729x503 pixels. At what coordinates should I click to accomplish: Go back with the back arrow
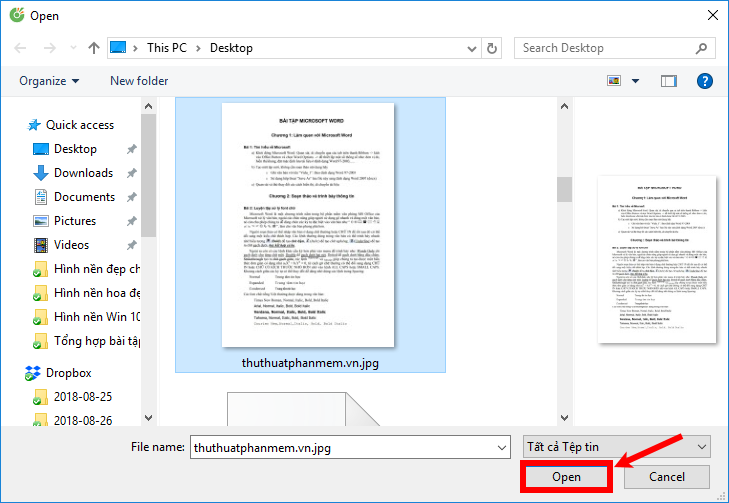pyautogui.click(x=20, y=48)
